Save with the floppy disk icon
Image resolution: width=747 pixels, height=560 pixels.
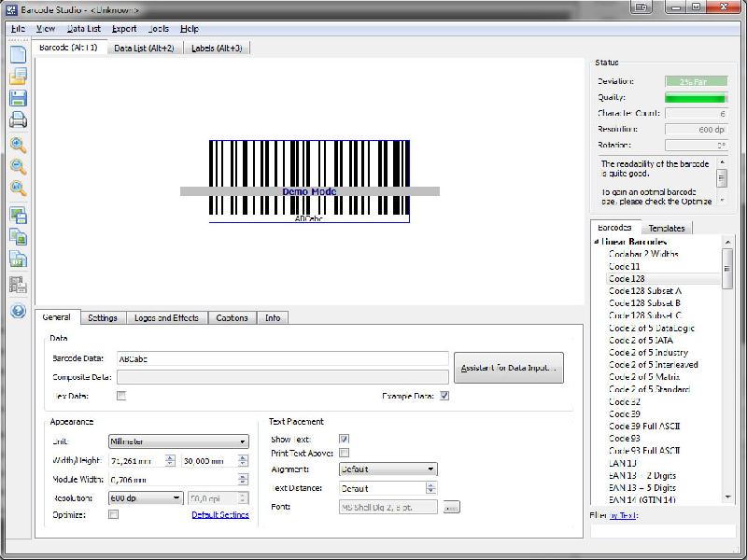tap(18, 98)
